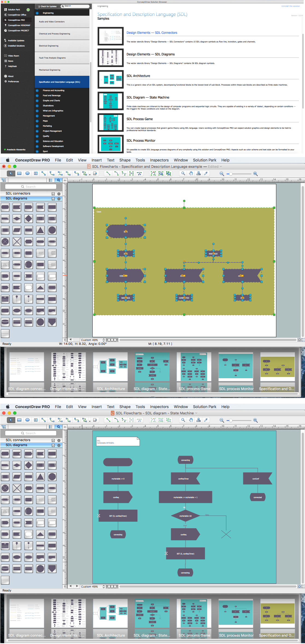
Task: Close the SDL diagrams library in the upper PRO window
Action: pos(59,199)
